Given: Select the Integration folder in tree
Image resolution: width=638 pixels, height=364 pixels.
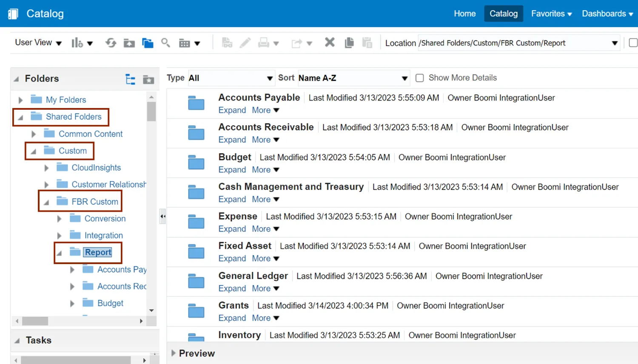Looking at the screenshot, I should 103,235.
